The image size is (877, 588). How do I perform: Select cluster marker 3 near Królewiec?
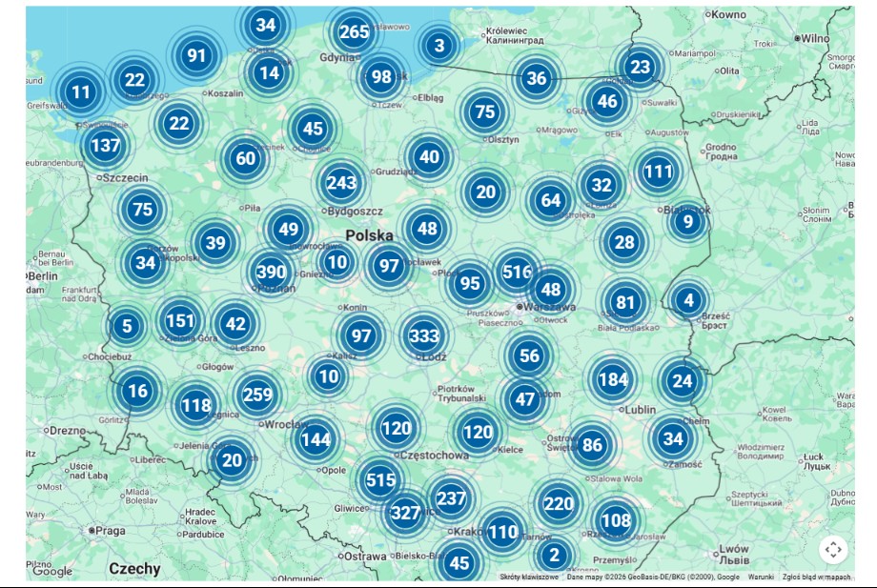439,46
